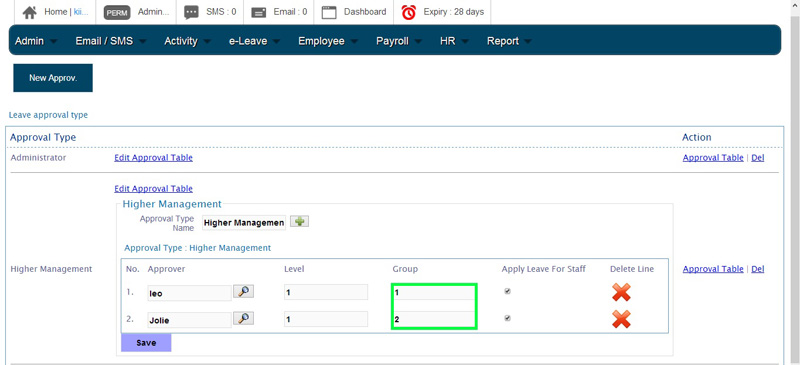Click the magnifier search icon for leo
Viewport: 800px width, 365px height.
coord(244,291)
